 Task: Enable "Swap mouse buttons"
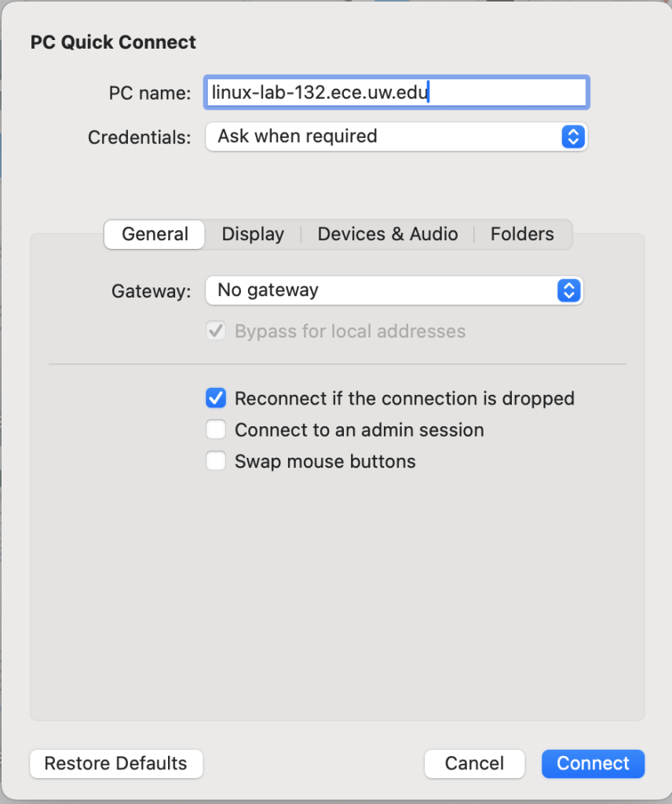215,461
